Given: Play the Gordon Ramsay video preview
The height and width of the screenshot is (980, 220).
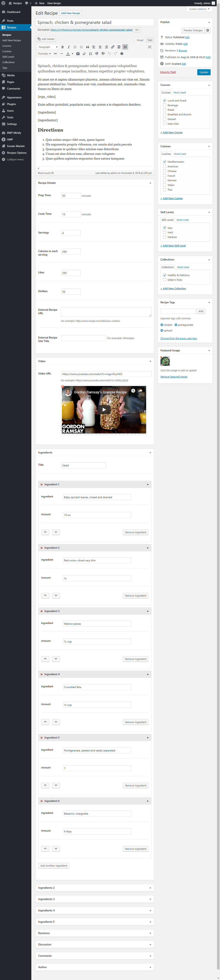Looking at the screenshot, I should pyautogui.click(x=104, y=410).
